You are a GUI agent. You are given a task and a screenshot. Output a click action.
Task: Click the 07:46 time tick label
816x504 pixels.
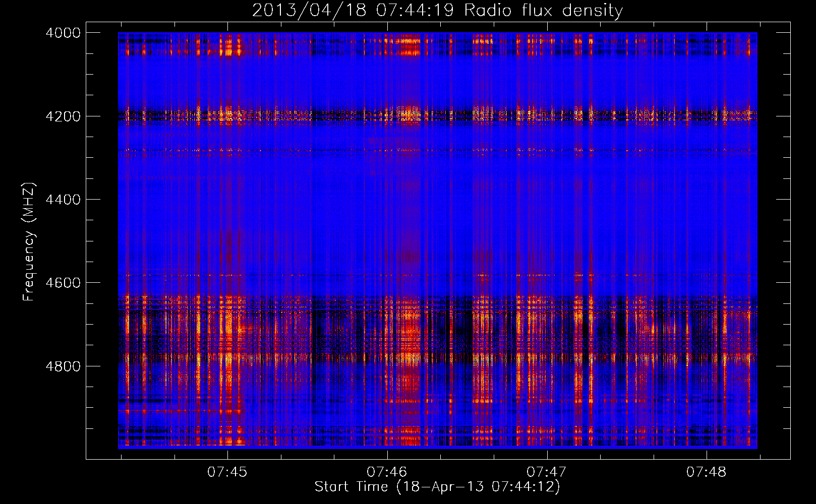[387, 472]
